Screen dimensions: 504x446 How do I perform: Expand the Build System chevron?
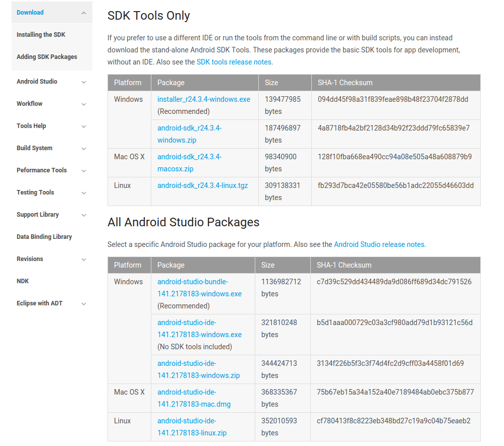click(x=84, y=149)
